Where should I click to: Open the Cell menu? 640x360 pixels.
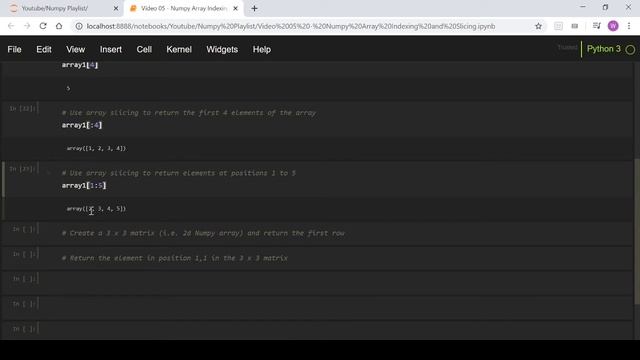tap(144, 49)
